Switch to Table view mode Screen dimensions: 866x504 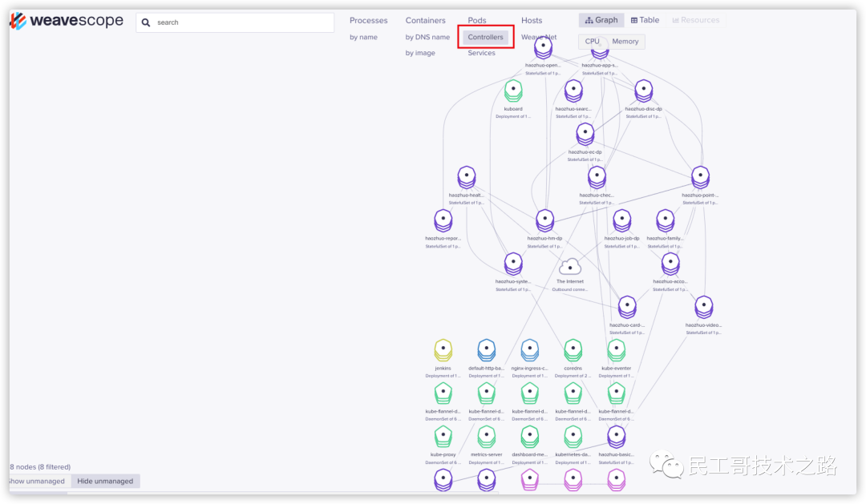point(645,20)
